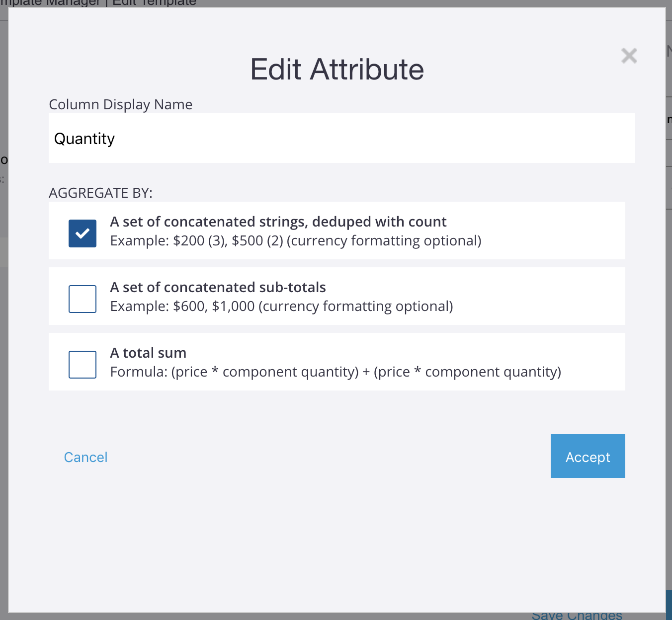This screenshot has width=672, height=620.
Task: Uncheck the deduped with count checkbox
Action: (x=83, y=233)
